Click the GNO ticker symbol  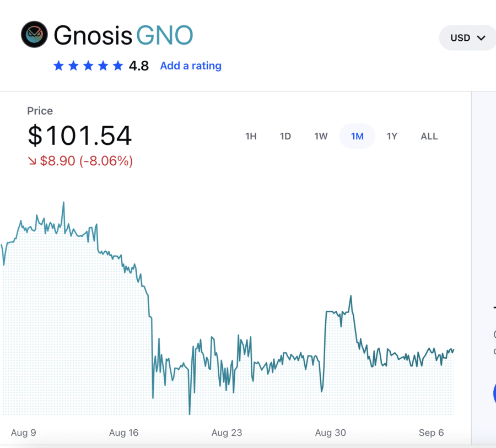[164, 35]
